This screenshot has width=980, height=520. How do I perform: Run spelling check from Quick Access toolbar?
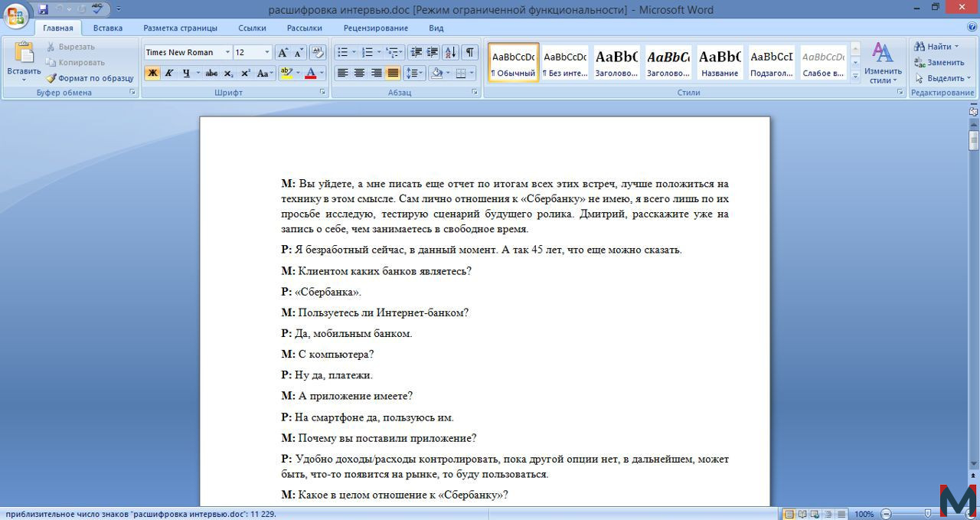pos(97,9)
